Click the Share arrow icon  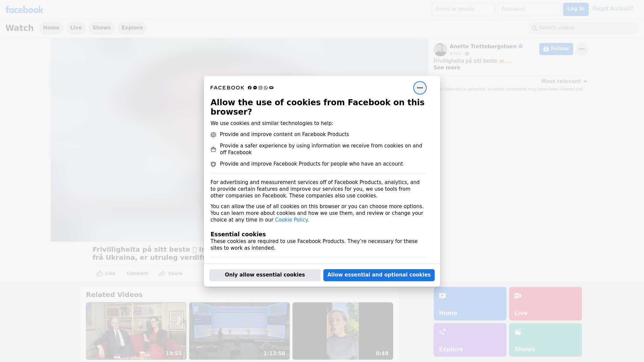(x=162, y=274)
